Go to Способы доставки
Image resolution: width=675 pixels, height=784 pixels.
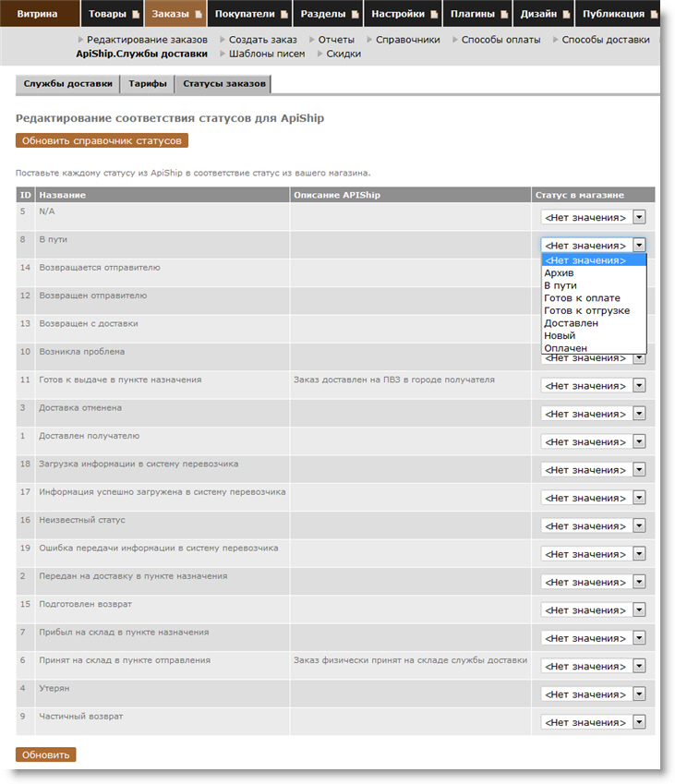[x=606, y=40]
